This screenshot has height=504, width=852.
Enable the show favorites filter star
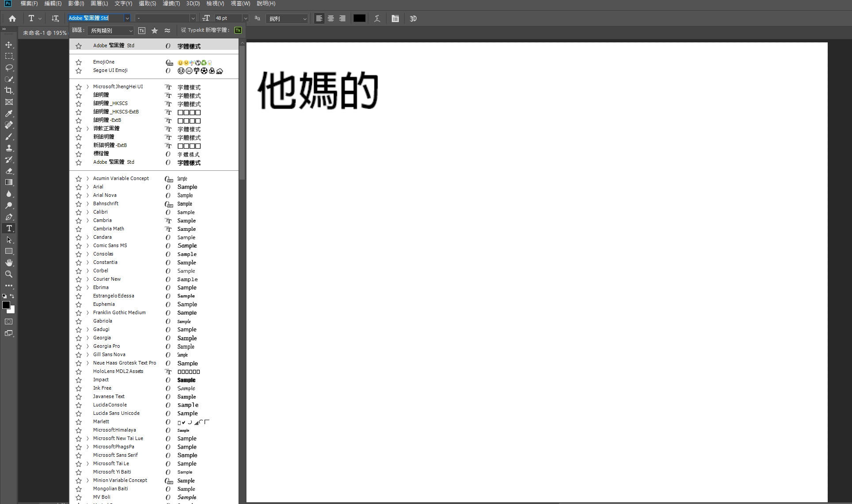pos(154,30)
